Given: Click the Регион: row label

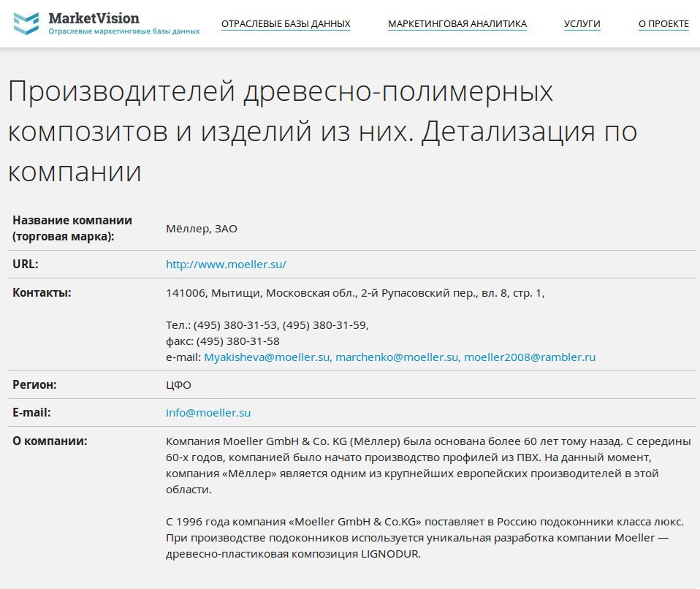Looking at the screenshot, I should pos(34,385).
